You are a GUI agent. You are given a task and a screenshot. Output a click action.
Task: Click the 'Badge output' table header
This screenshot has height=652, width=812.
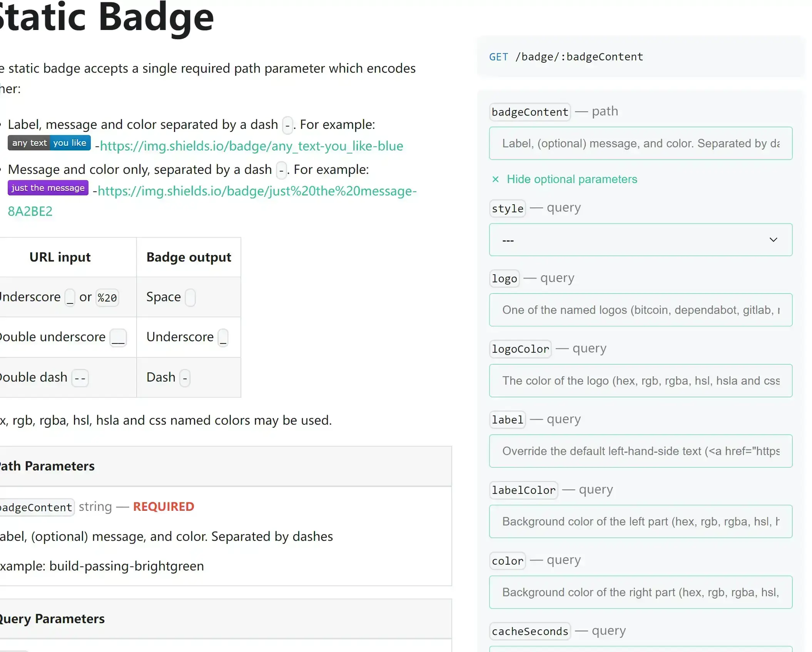pos(189,257)
